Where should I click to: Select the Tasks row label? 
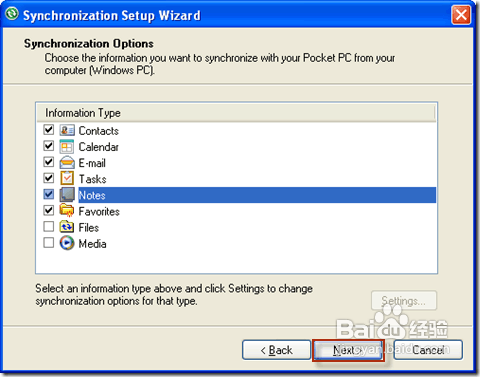pos(93,179)
